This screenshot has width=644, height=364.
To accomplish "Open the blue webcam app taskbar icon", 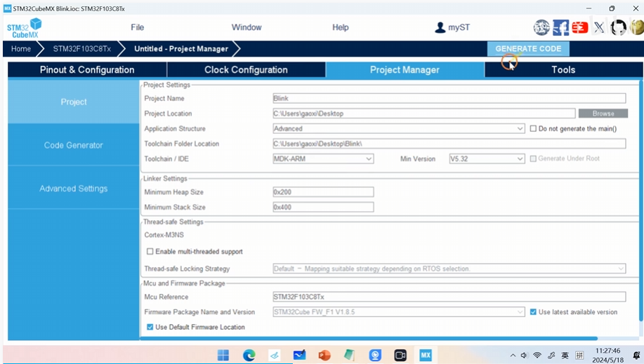I will [375, 355].
